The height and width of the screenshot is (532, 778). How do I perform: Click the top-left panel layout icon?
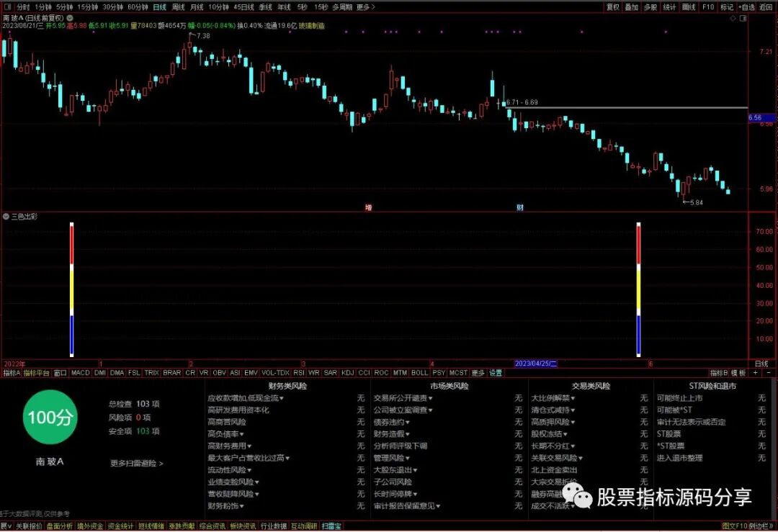(6, 7)
